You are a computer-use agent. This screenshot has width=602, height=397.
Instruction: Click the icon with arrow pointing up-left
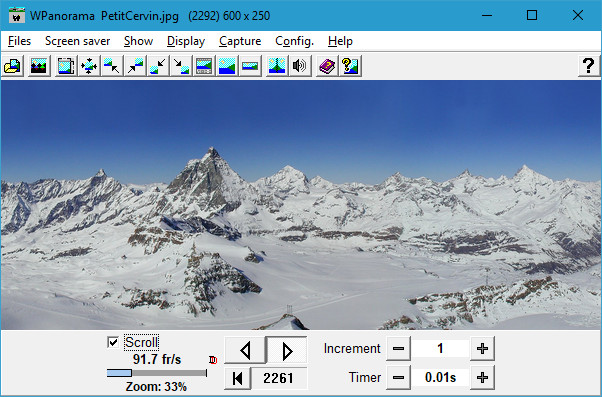[x=112, y=66]
